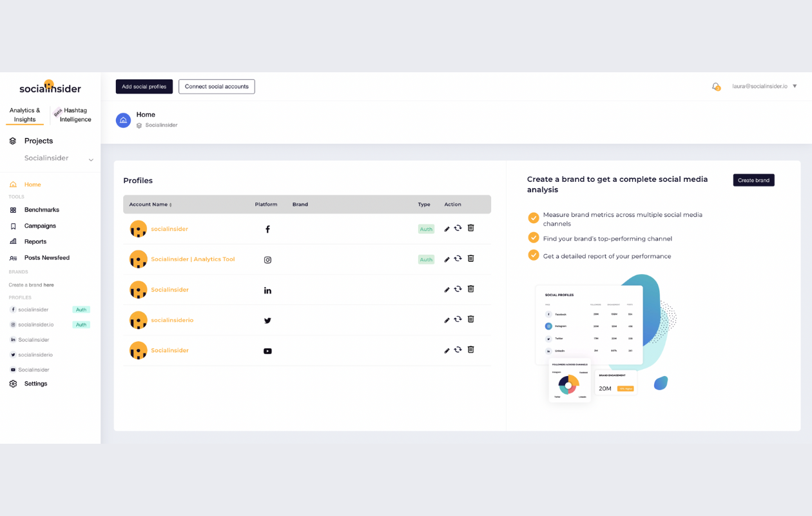Click the Auth badge in Instagram table row
The height and width of the screenshot is (516, 812).
(426, 259)
